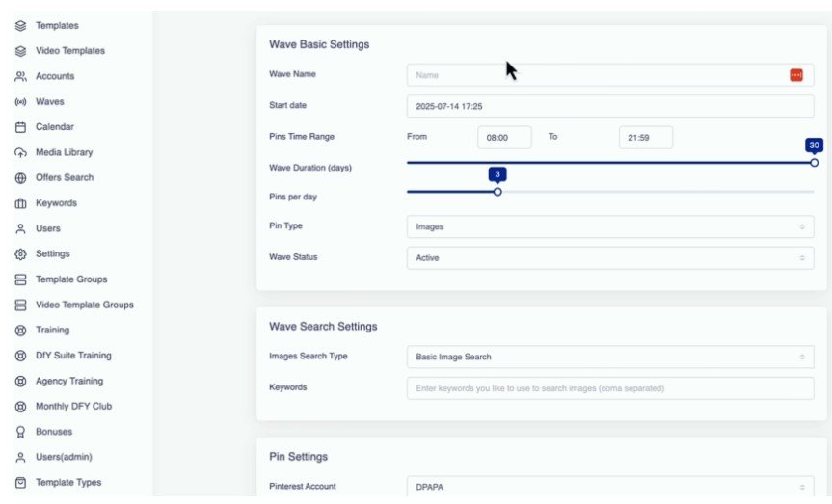
Task: Select Offers Search in sidebar
Action: pos(65,177)
